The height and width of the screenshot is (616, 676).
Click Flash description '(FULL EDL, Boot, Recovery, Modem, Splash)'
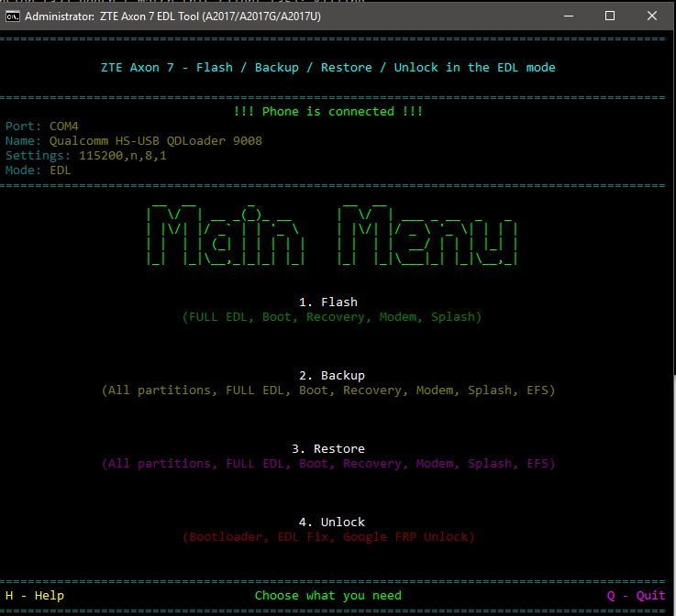(331, 317)
